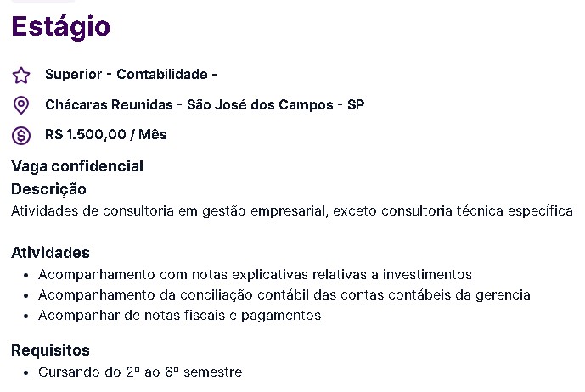Click the star icon beside Superior
Screen dimensions: 585x392
[21, 76]
